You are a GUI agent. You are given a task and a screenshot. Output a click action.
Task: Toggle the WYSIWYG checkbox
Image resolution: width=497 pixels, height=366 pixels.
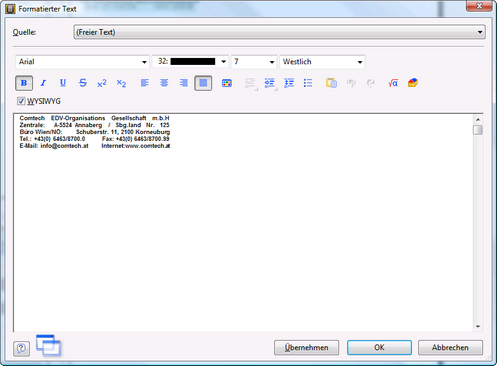(21, 101)
